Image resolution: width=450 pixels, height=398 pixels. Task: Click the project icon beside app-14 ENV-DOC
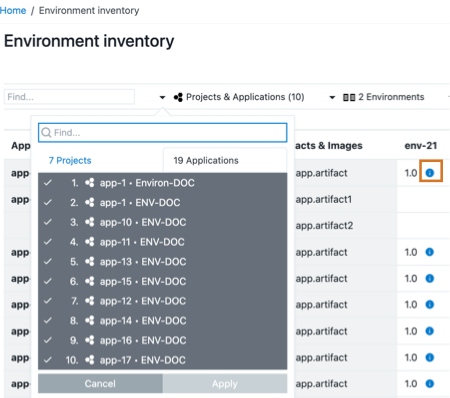point(89,320)
